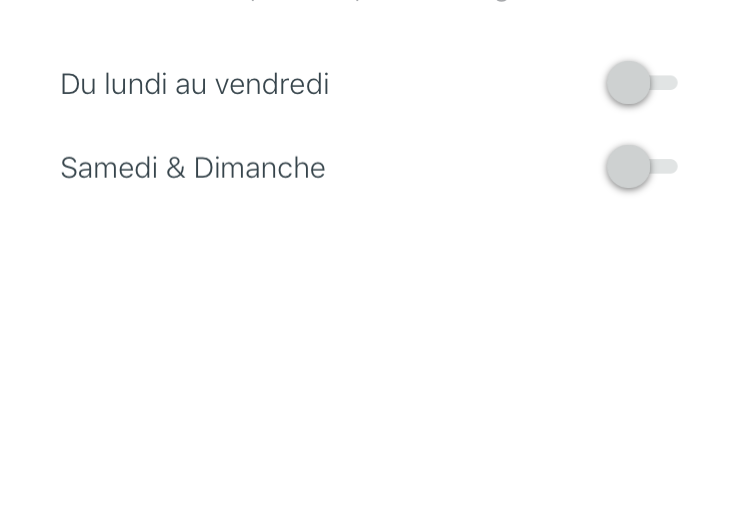Activate the Saturday and Sunday option switch

641,167
